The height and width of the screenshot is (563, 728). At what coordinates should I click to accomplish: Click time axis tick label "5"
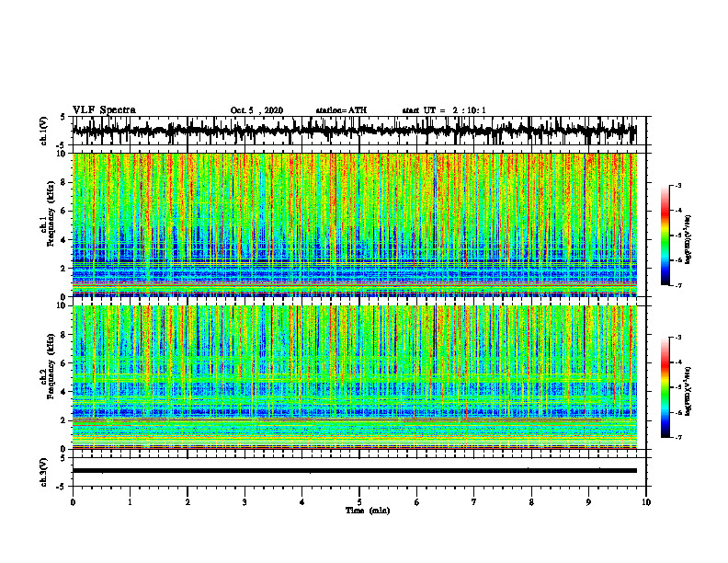359,502
